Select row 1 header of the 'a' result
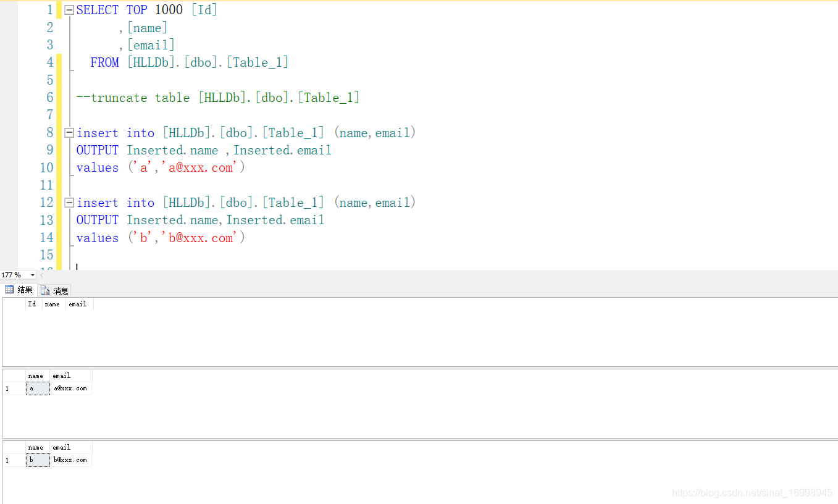 (x=14, y=388)
